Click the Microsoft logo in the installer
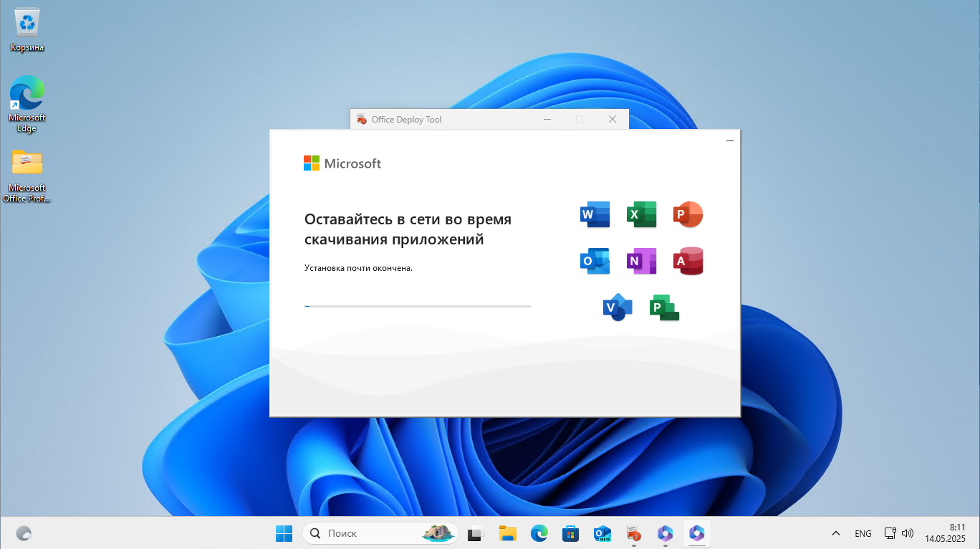The height and width of the screenshot is (549, 980). [x=342, y=163]
